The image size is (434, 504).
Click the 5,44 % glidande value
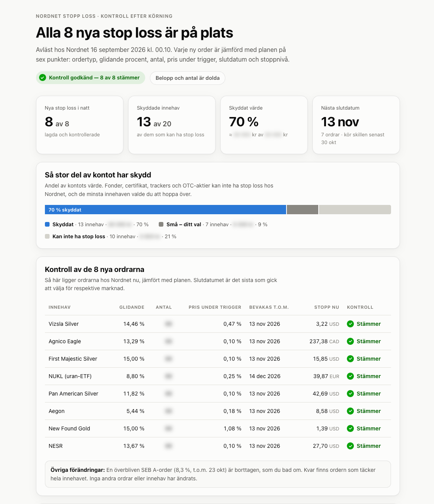pyautogui.click(x=136, y=411)
